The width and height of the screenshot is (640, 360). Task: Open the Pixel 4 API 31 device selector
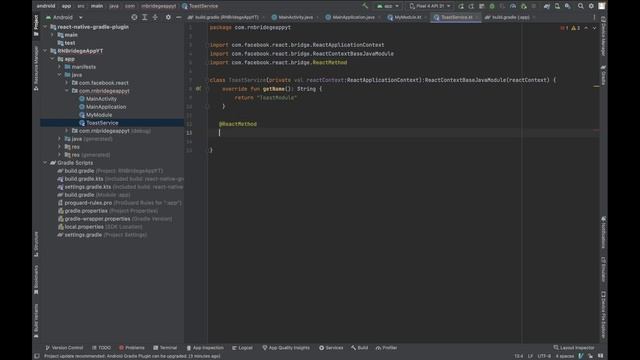coord(430,6)
